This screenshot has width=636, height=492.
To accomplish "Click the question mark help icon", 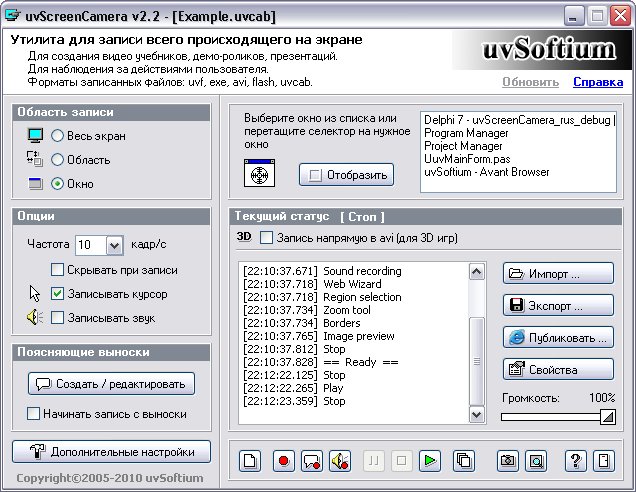I will tap(575, 461).
